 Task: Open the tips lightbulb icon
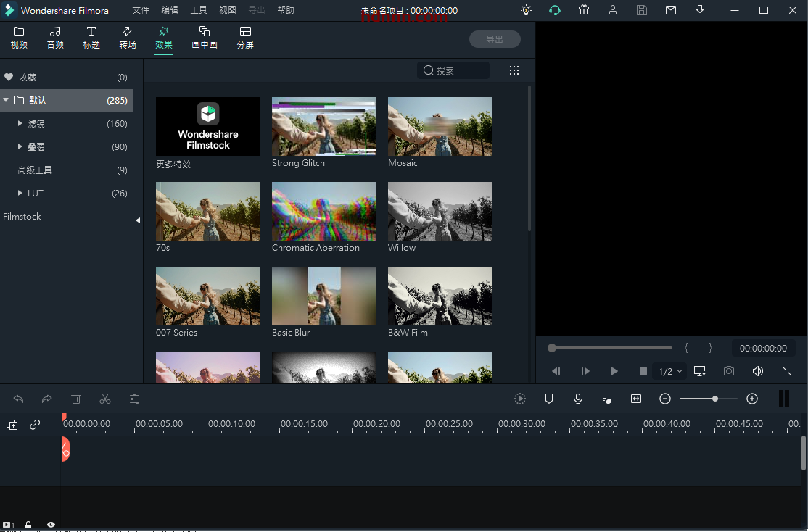point(526,10)
